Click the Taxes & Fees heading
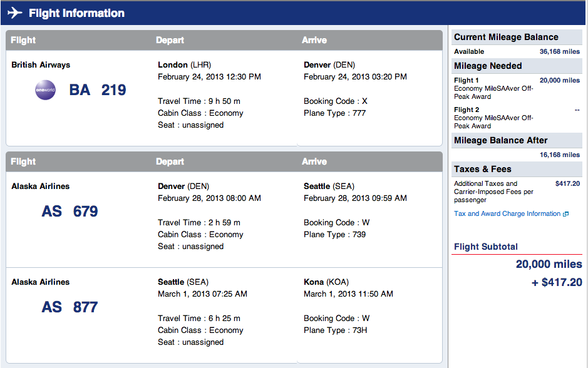 click(x=482, y=170)
